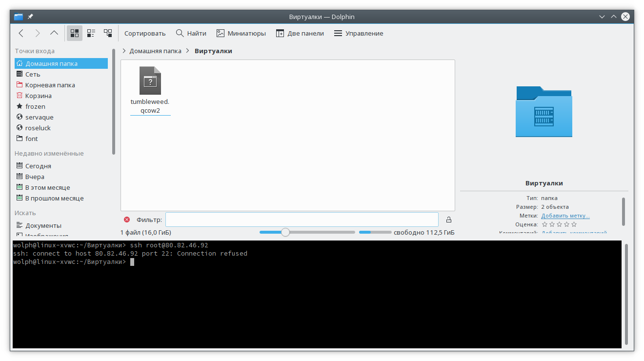The height and width of the screenshot is (361, 644).
Task: Select Домашняя папка in places sidebar
Action: pos(61,63)
